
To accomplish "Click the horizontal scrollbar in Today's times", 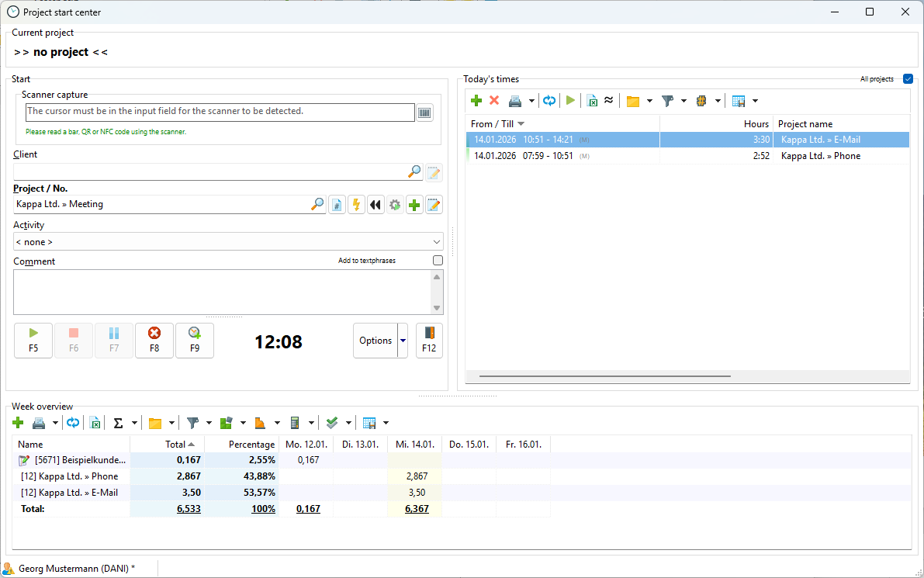I will [x=605, y=376].
